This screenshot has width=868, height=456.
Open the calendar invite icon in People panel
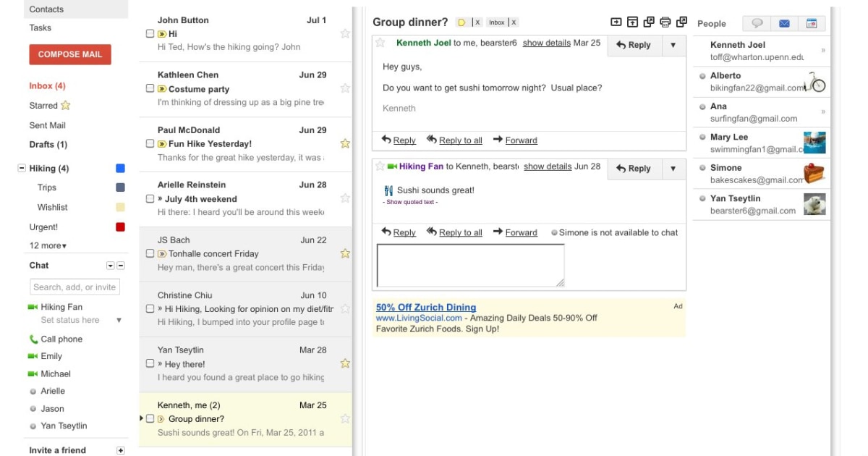coord(812,23)
